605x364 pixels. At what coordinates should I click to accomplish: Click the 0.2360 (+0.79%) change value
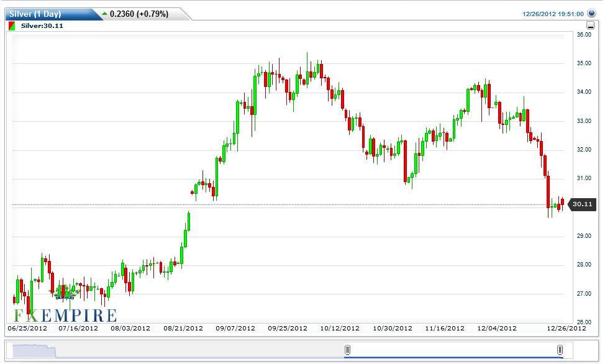coord(139,14)
